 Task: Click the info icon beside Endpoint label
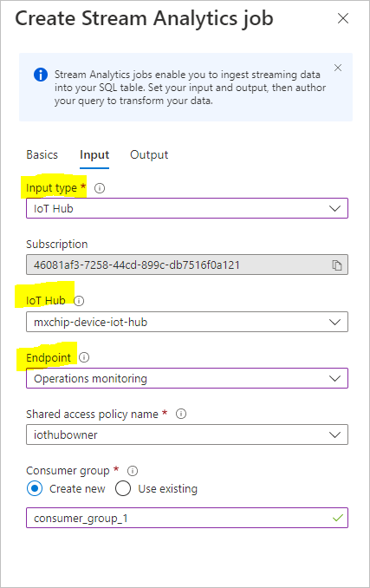84,357
